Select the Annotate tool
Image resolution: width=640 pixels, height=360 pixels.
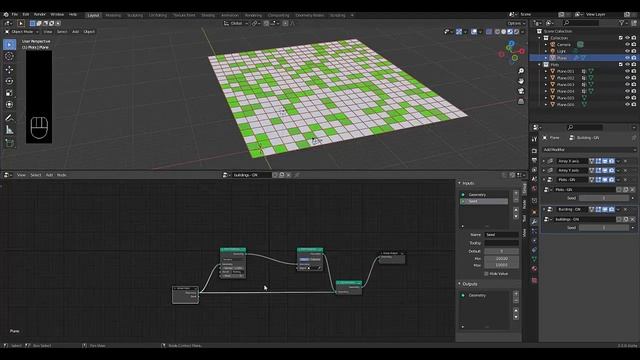[9, 118]
